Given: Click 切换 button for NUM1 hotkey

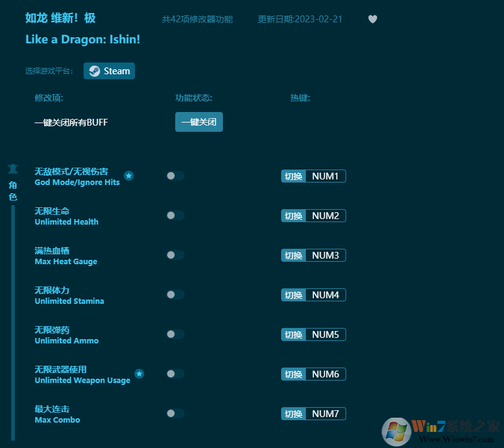Looking at the screenshot, I should (293, 176).
